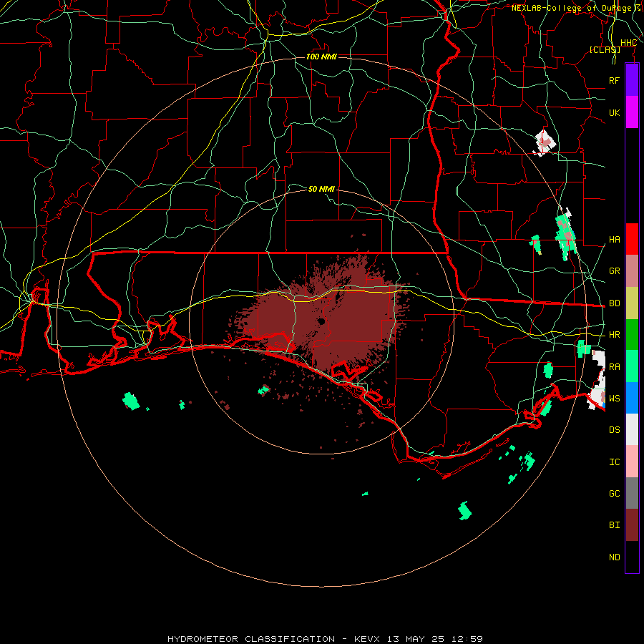The width and height of the screenshot is (644, 644).
Task: Click the GC gray legend swatch
Action: pos(632,493)
